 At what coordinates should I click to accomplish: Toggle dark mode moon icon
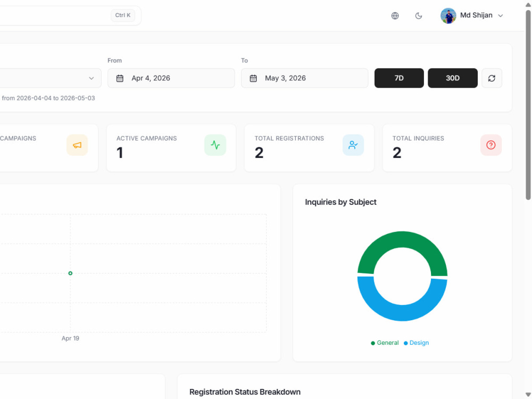pyautogui.click(x=419, y=15)
